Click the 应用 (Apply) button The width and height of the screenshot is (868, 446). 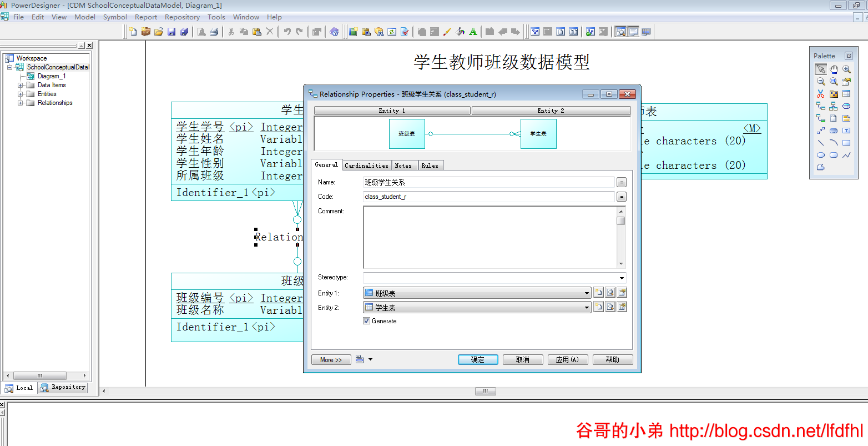point(567,359)
